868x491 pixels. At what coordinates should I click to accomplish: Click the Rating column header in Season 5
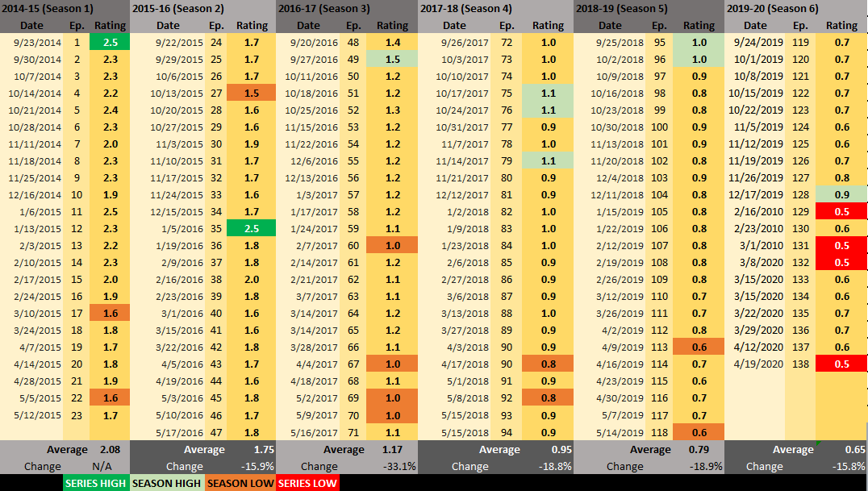(699, 25)
